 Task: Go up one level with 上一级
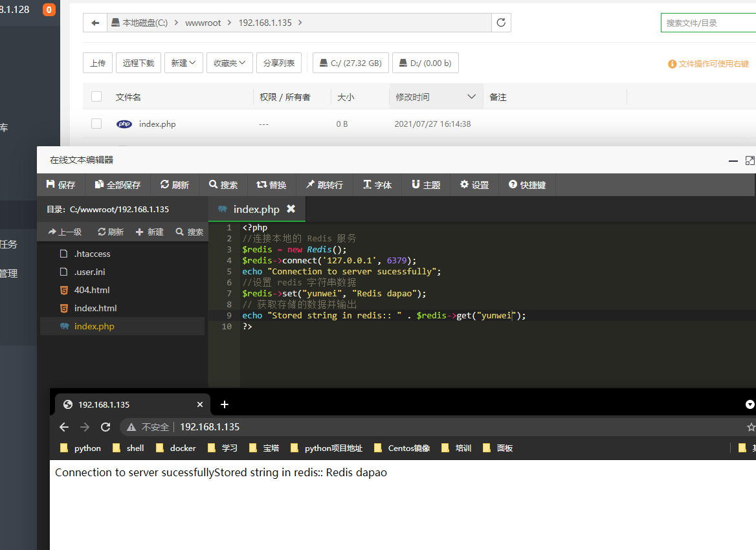(65, 232)
